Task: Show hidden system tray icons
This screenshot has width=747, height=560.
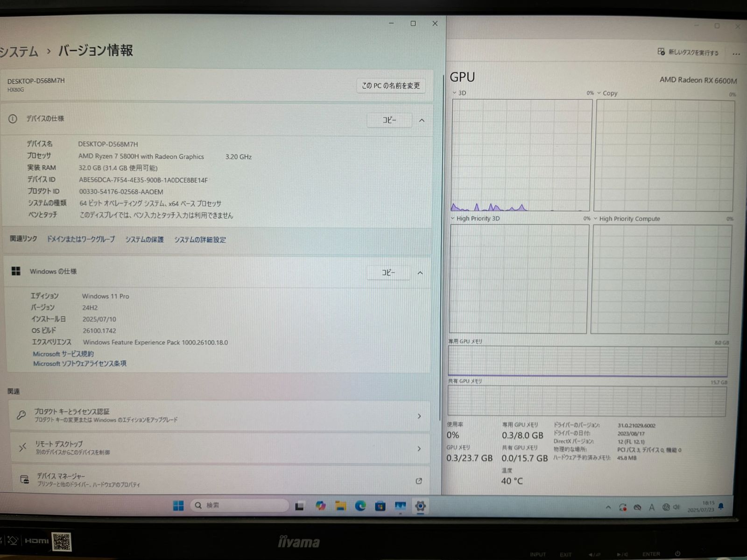Action: 608,507
